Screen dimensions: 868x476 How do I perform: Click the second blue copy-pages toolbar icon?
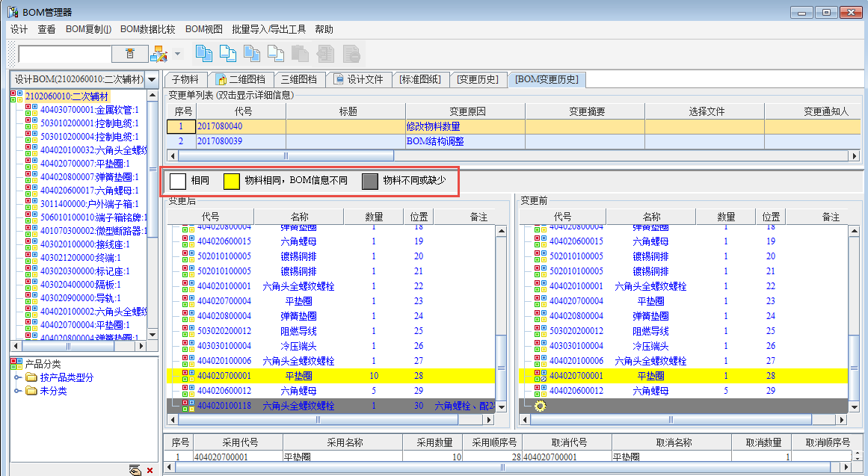pos(227,54)
